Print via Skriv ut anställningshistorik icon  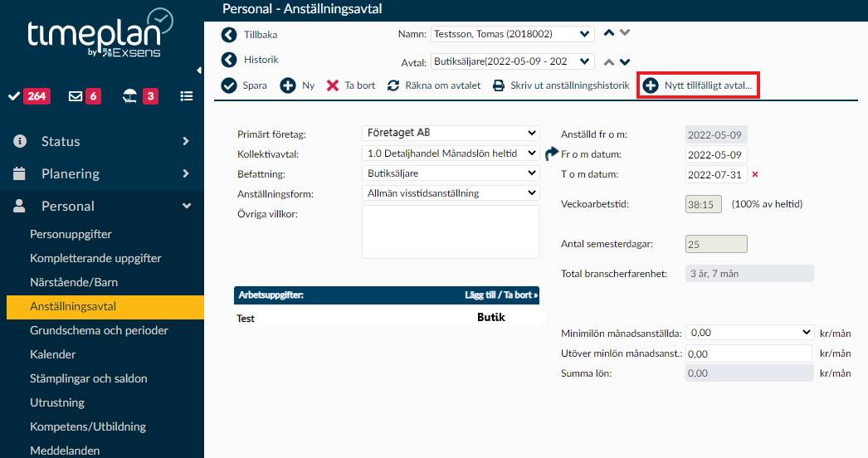pos(499,85)
